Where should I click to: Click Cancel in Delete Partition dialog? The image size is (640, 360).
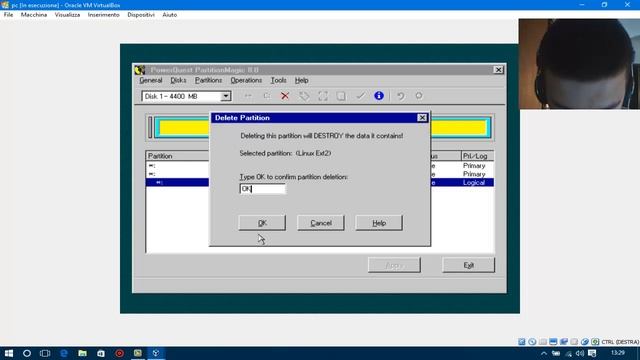coord(321,223)
